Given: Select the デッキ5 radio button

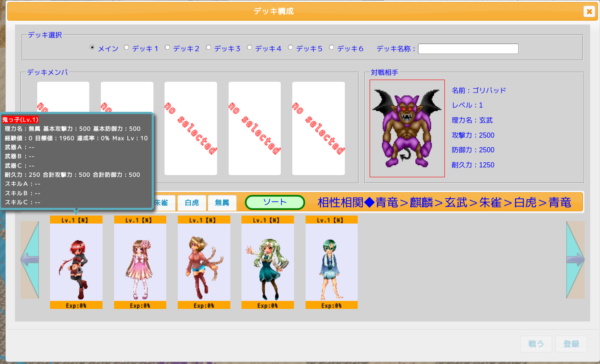Looking at the screenshot, I should click(291, 48).
